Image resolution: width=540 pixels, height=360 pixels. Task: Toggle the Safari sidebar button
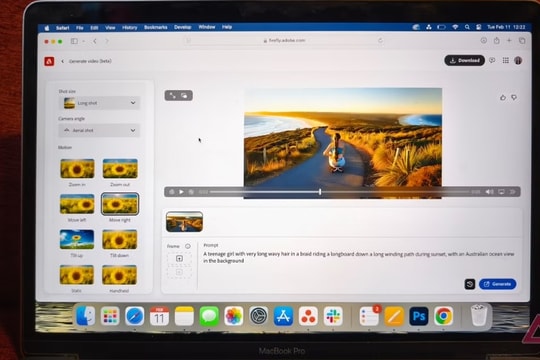click(74, 41)
